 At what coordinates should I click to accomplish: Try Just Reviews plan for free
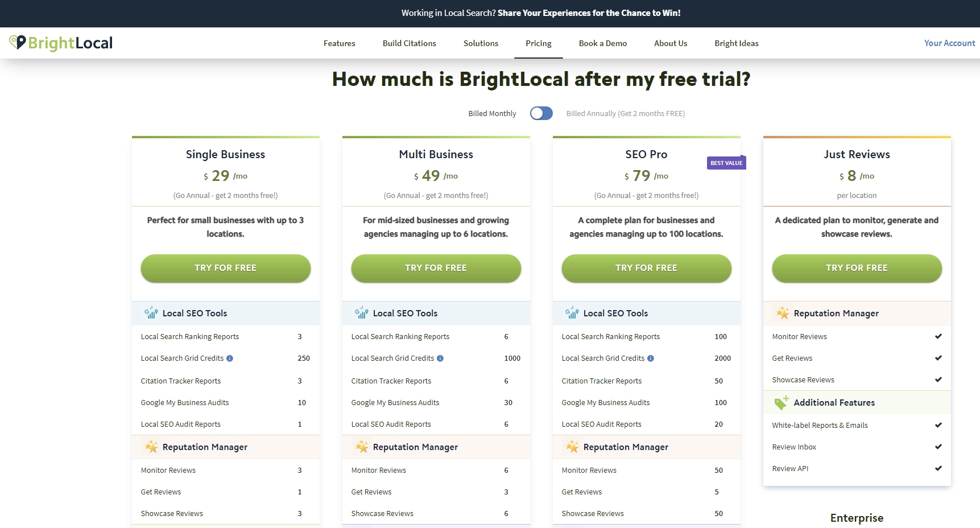tap(857, 268)
